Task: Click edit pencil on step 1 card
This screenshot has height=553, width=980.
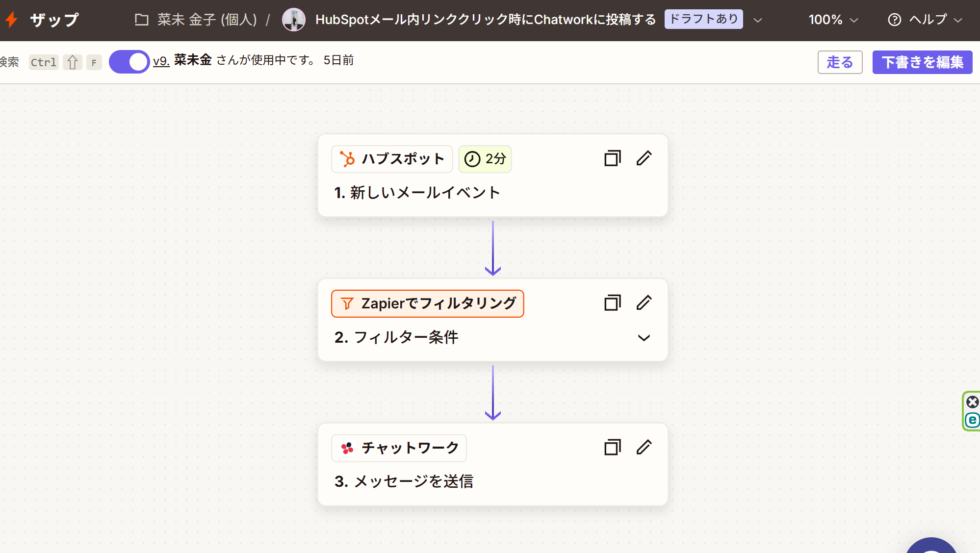Action: pyautogui.click(x=644, y=158)
